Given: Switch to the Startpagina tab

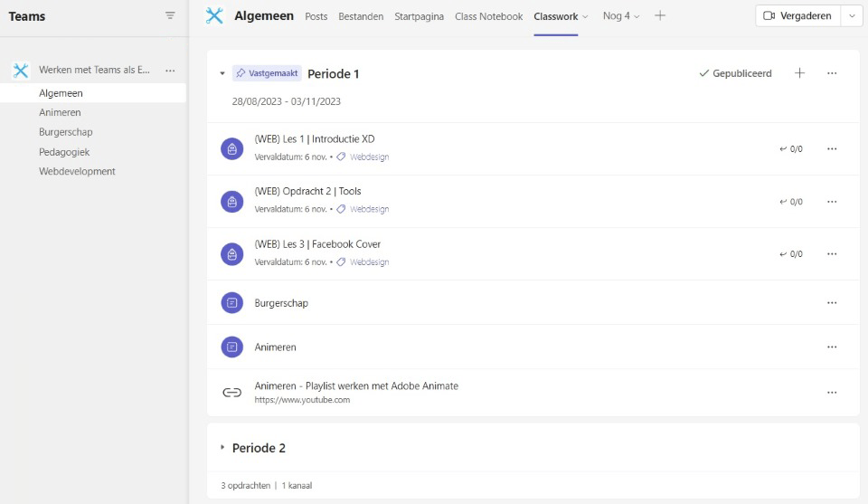Looking at the screenshot, I should point(419,16).
